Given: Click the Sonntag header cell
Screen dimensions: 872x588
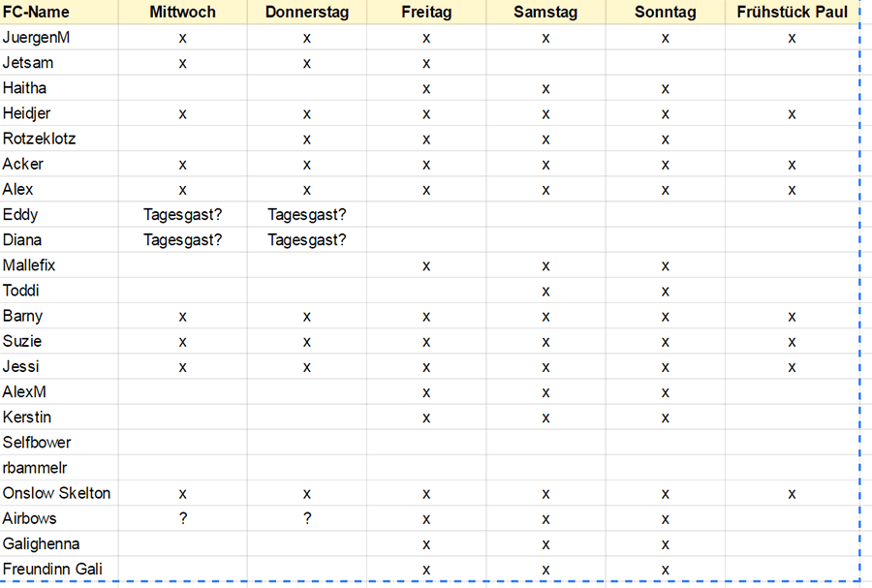Looking at the screenshot, I should click(x=666, y=12).
